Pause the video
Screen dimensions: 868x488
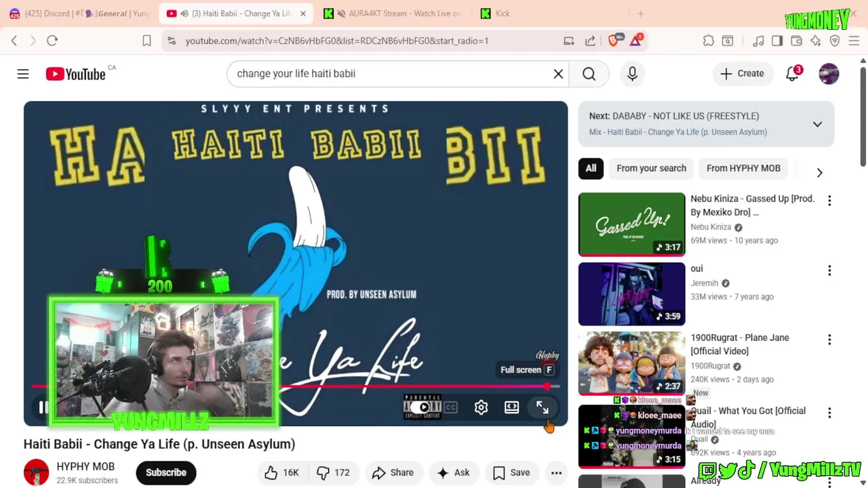coord(43,407)
